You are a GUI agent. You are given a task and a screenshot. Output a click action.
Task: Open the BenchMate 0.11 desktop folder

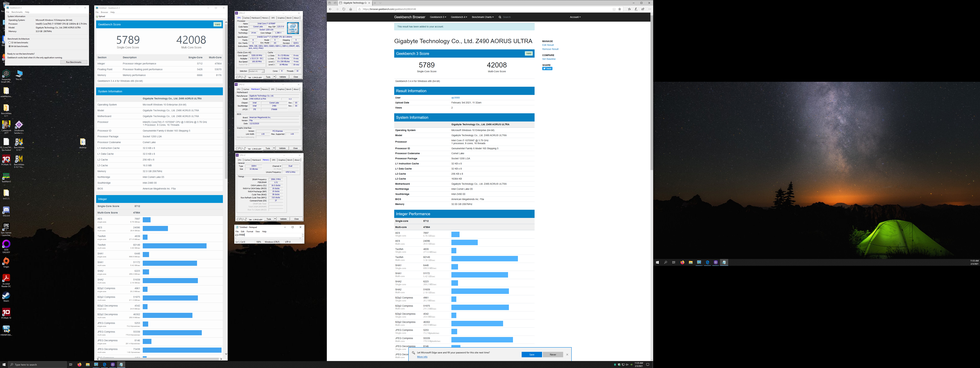6,110
